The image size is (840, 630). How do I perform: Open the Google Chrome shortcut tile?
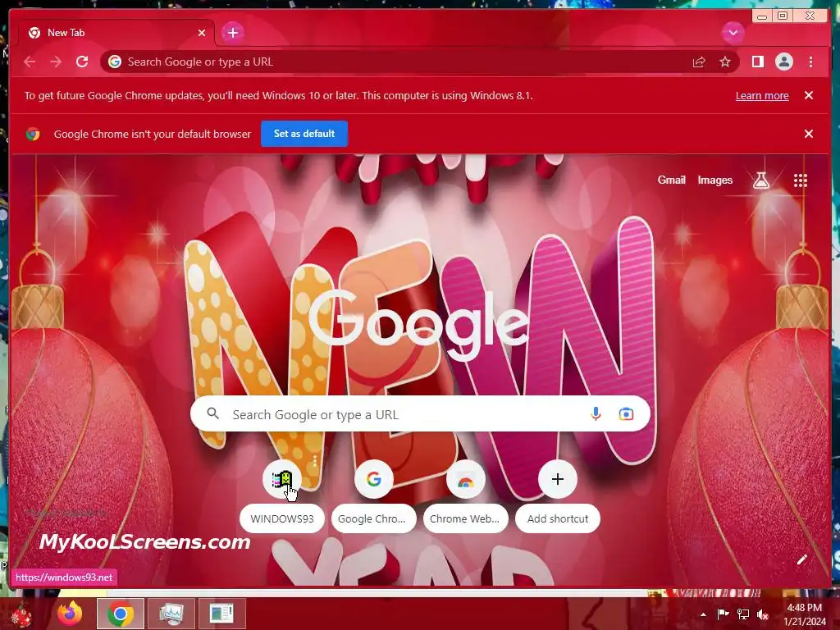374,496
